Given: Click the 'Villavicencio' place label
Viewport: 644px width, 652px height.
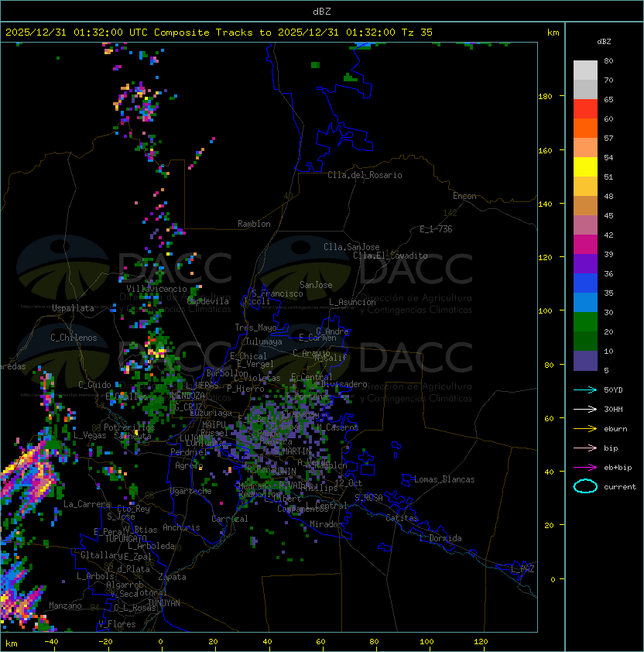Looking at the screenshot, I should [156, 289].
